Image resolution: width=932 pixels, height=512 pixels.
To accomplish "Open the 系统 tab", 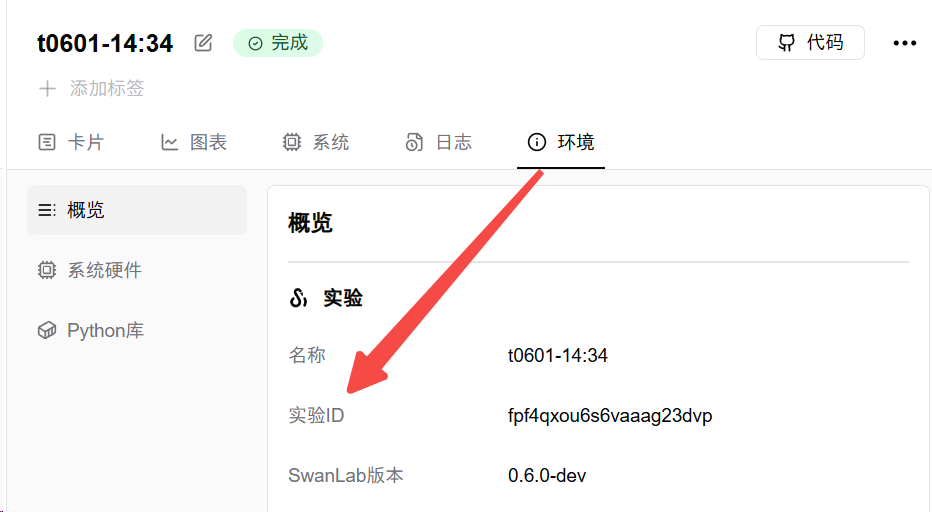I will coord(331,142).
